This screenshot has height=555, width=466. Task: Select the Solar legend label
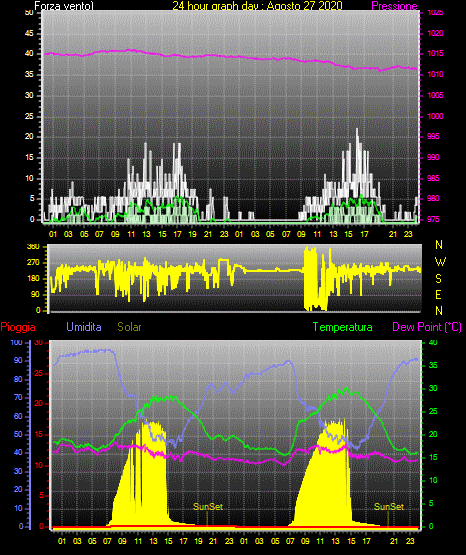pyautogui.click(x=129, y=327)
